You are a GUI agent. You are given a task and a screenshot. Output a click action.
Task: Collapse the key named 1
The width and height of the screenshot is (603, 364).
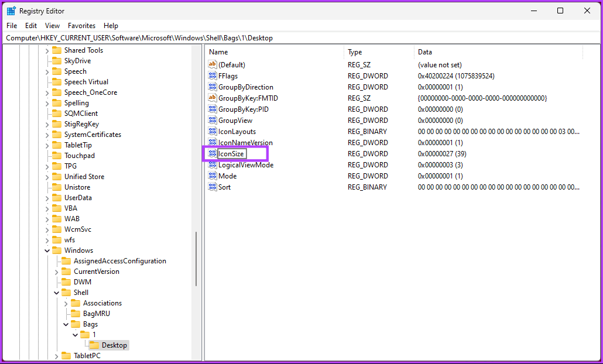[x=76, y=335]
